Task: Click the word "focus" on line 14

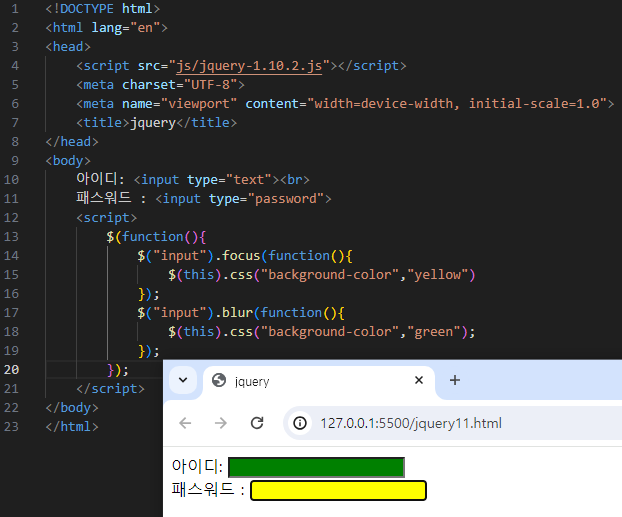Action: 241,256
